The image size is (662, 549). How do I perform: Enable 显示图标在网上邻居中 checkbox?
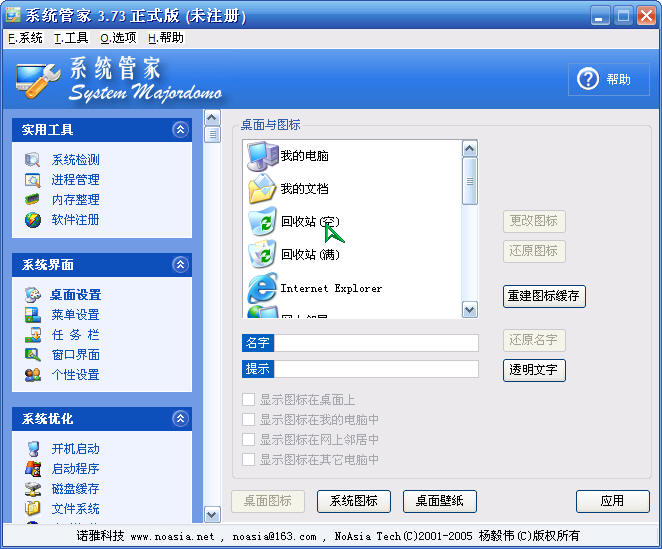pos(248,439)
